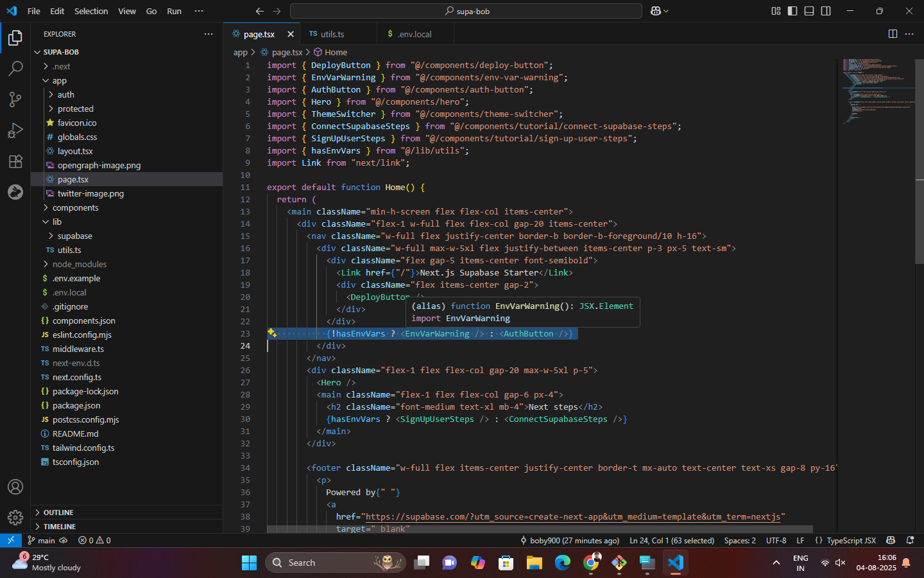Viewport: 924px width, 578px height.
Task: Open the Source Control view
Action: coord(15,99)
